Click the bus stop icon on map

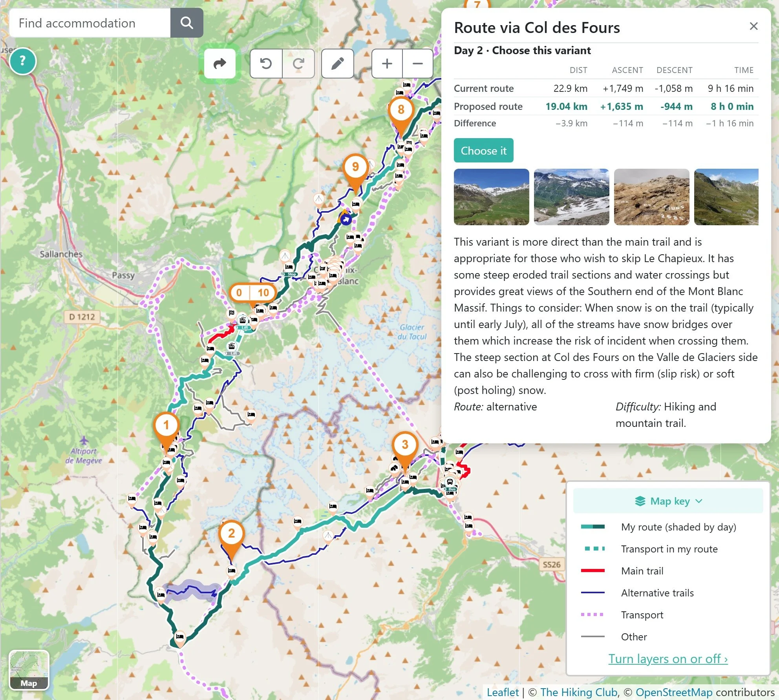450,482
